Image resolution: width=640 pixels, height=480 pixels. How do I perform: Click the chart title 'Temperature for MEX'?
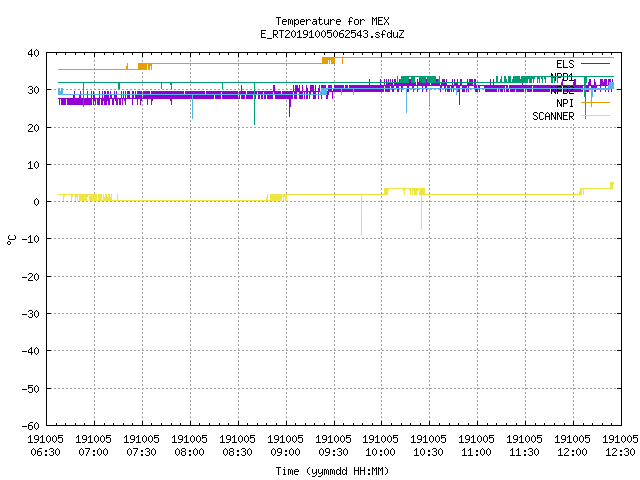click(332, 21)
